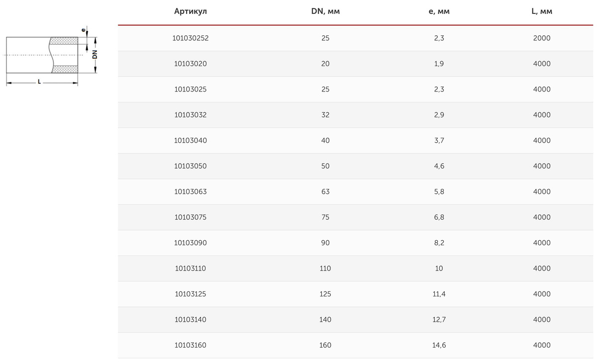Click wall thickness value 11,4
Image resolution: width=597 pixels, height=364 pixels.
click(439, 294)
